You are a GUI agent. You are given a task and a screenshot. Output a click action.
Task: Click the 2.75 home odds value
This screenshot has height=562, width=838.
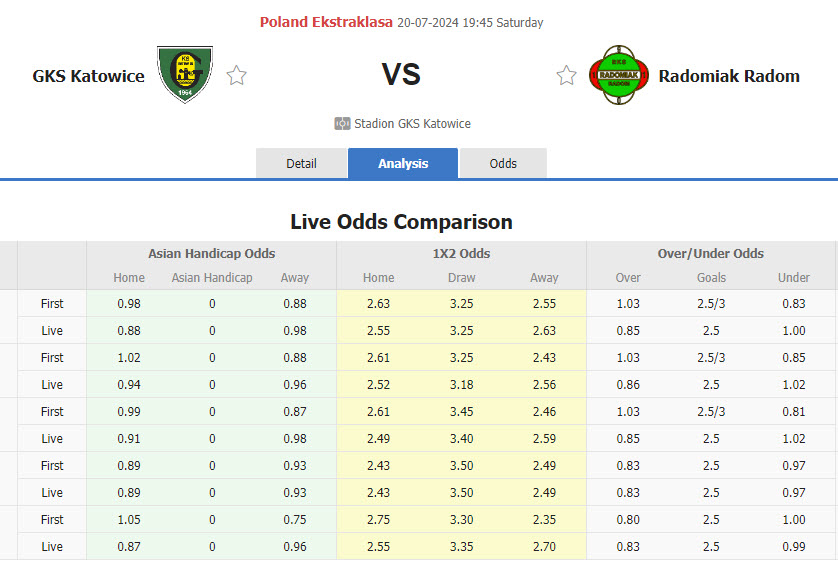click(378, 520)
